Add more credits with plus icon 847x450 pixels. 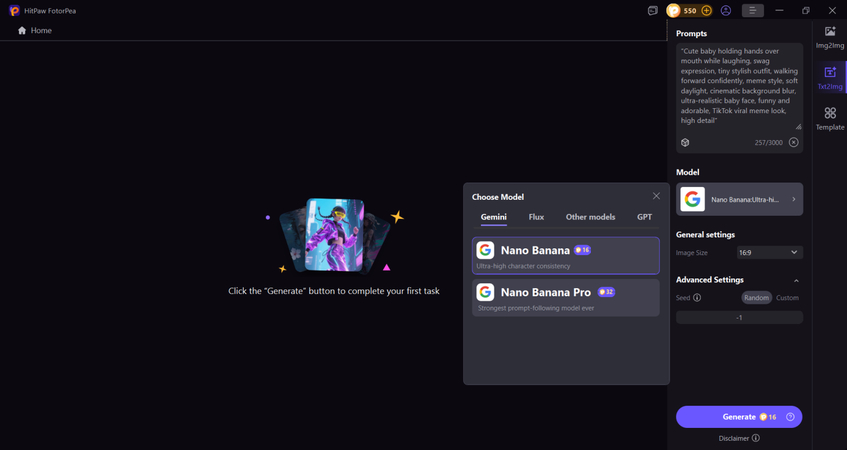706,10
